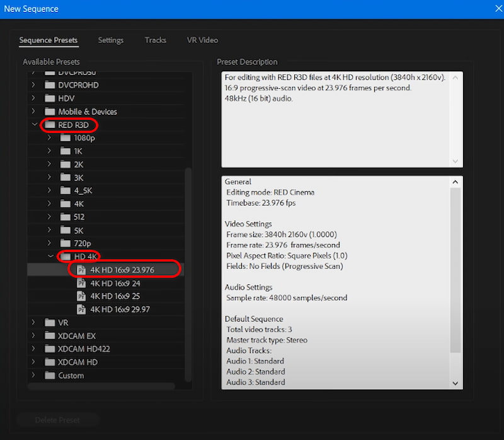Click the HDV folder icon

coord(50,98)
